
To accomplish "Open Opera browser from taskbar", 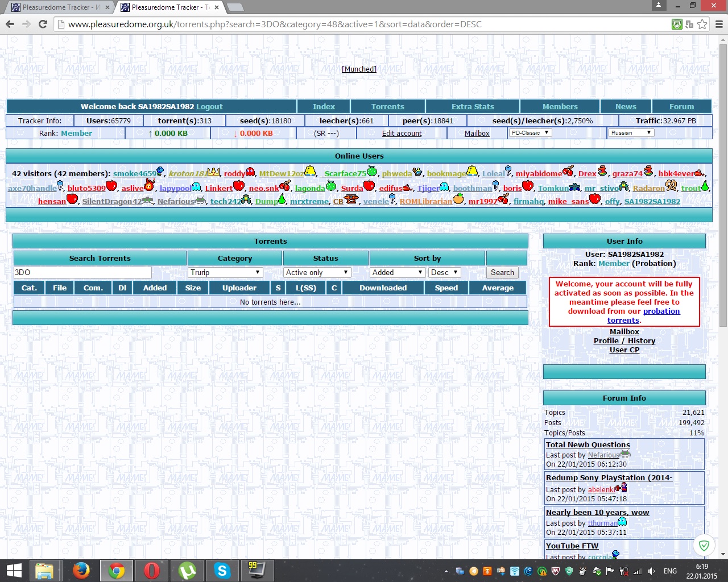I will click(x=152, y=571).
